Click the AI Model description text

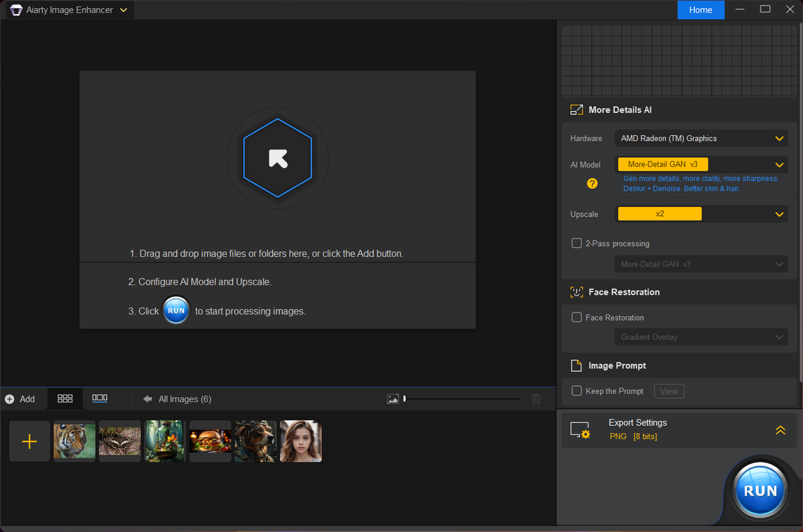point(701,184)
